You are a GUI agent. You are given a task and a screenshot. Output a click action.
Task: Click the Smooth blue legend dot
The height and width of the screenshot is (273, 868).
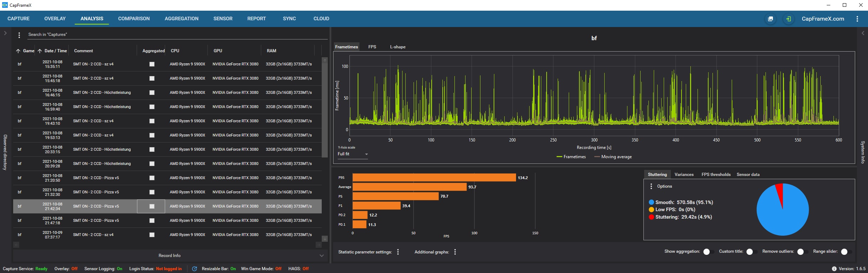pos(651,202)
